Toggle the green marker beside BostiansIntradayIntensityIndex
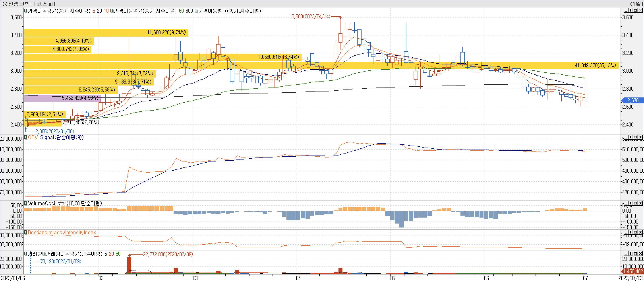Screen dimensions: 644x282 25,232
